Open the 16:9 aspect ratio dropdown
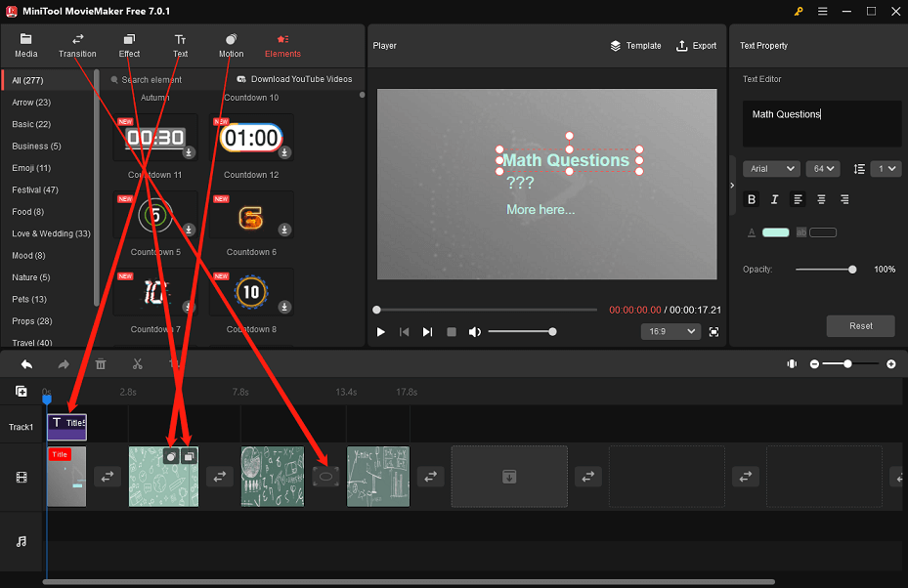 670,332
